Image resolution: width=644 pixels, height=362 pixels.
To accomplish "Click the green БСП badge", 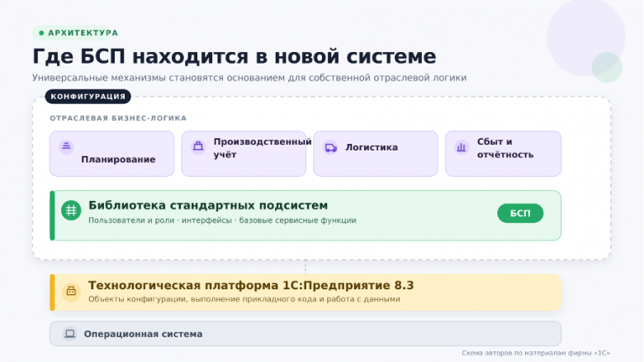I will 520,213.
